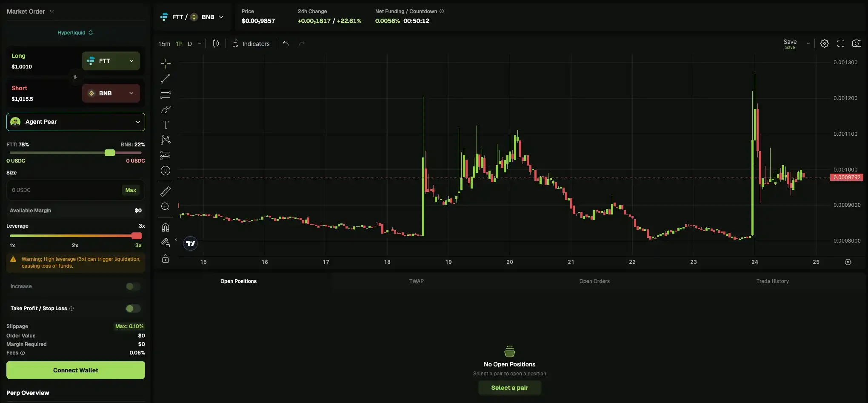Image resolution: width=868 pixels, height=403 pixels.
Task: Switch to the Trade History tab
Action: 772,281
